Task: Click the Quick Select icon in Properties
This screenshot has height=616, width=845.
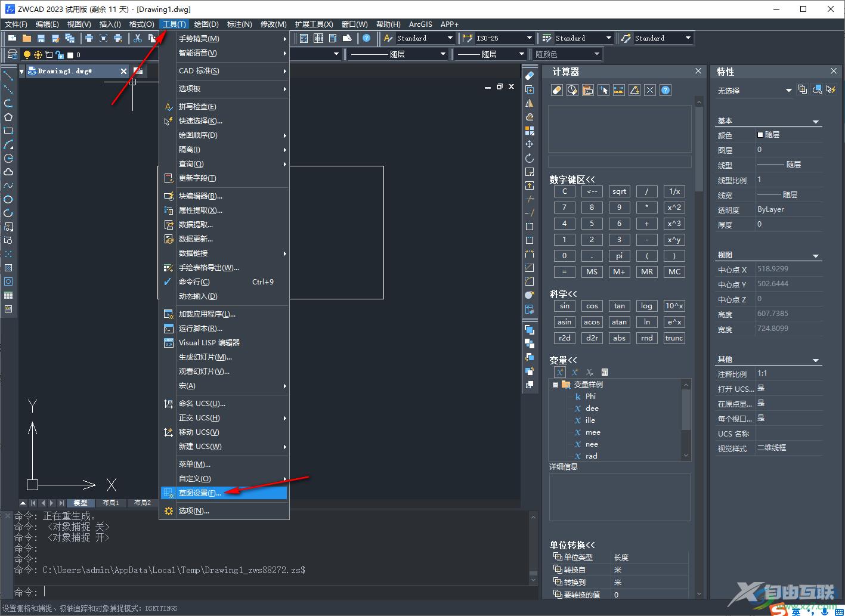Action: click(831, 90)
